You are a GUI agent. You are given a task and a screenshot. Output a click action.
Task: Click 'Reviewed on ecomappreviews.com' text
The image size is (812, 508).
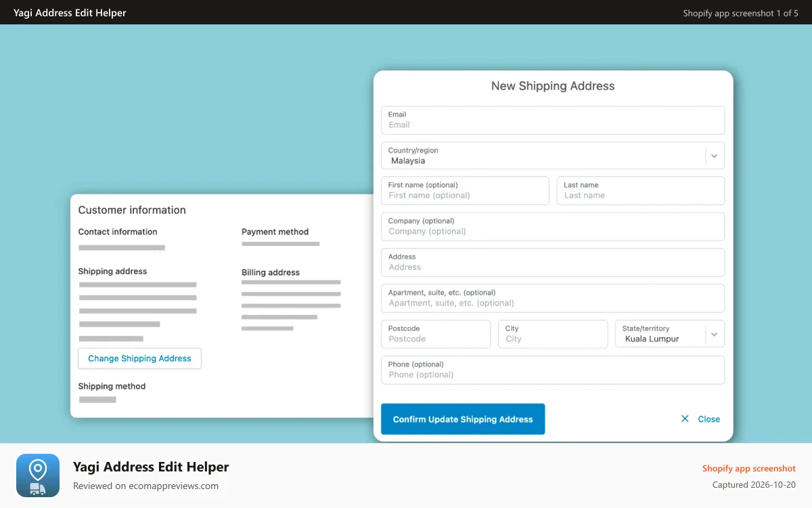click(x=145, y=486)
